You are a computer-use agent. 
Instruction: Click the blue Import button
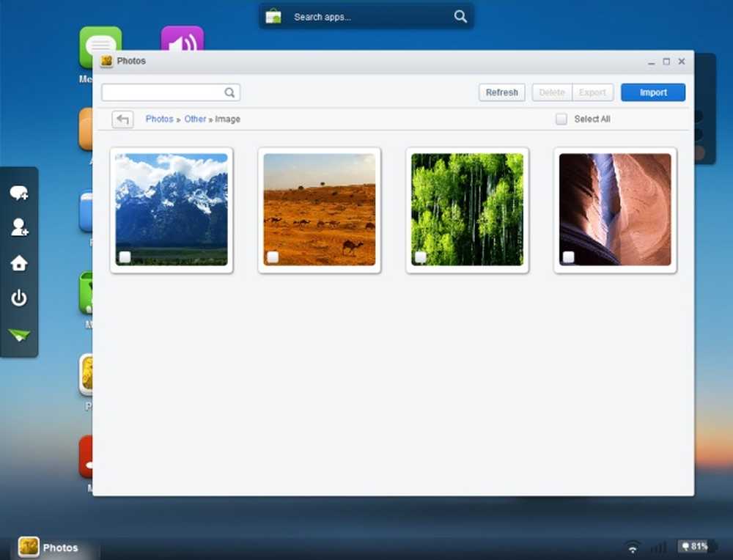653,92
